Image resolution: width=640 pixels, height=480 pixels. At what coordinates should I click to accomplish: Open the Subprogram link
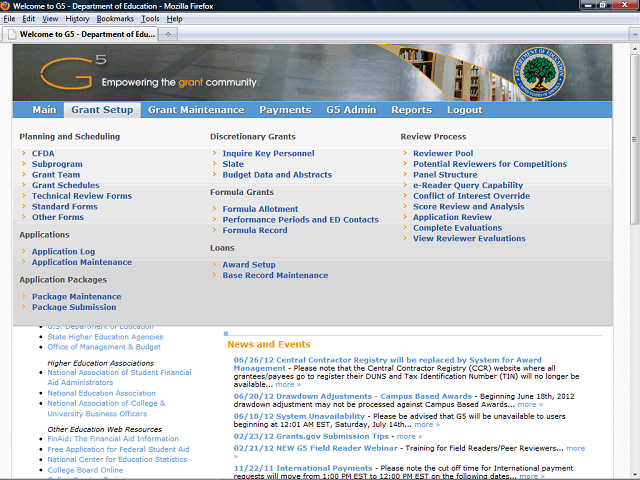pos(57,164)
